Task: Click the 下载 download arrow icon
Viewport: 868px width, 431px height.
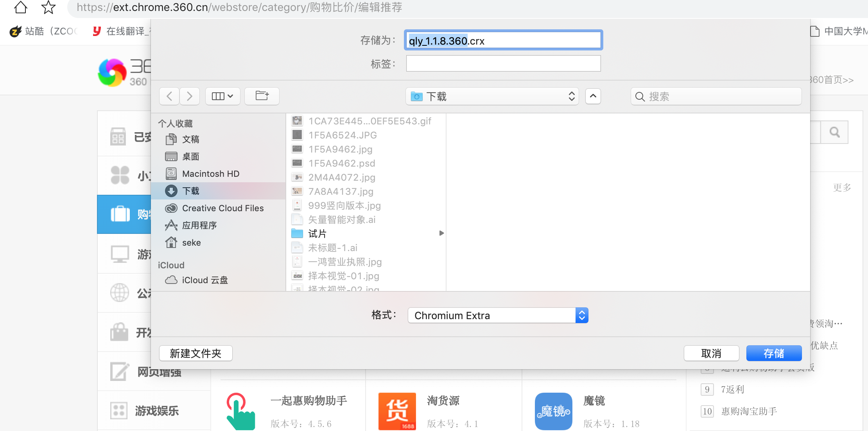Action: pos(171,191)
